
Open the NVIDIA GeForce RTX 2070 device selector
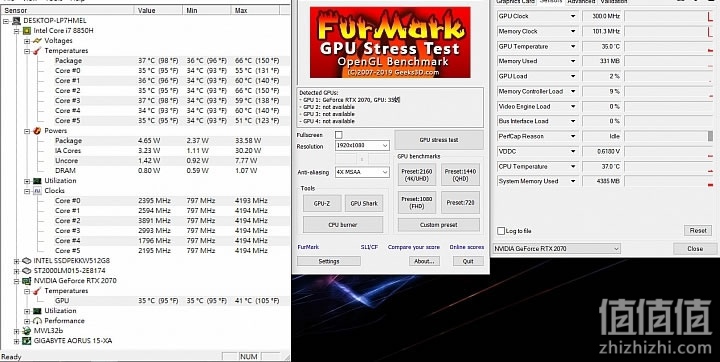(557, 249)
